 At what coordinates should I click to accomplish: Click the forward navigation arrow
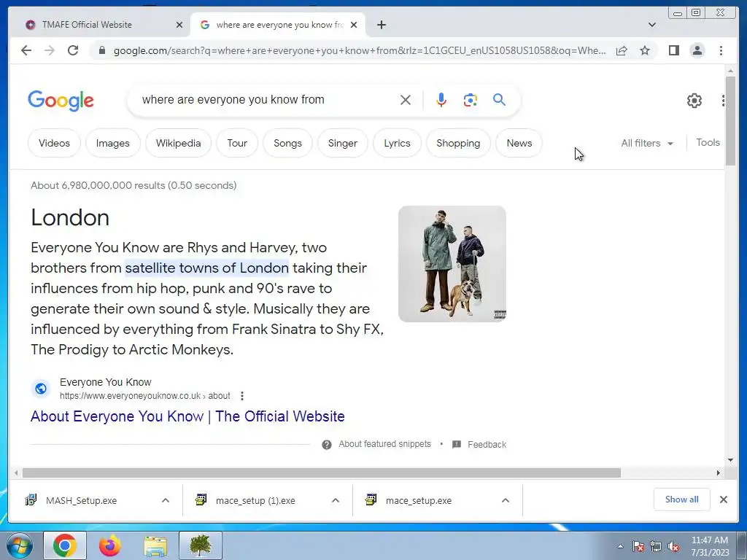click(50, 50)
